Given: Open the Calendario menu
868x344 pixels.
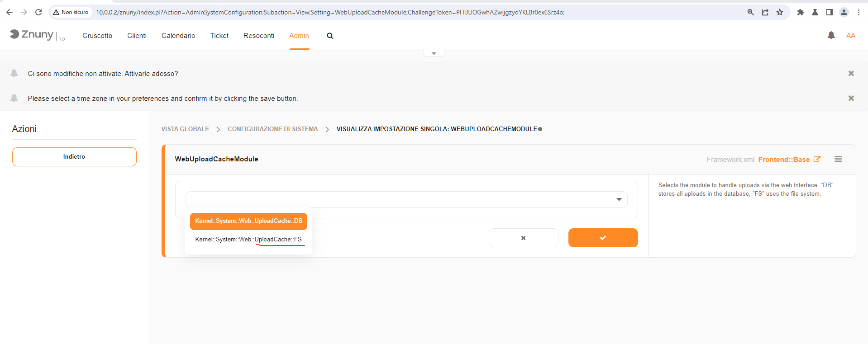Looking at the screenshot, I should [178, 36].
